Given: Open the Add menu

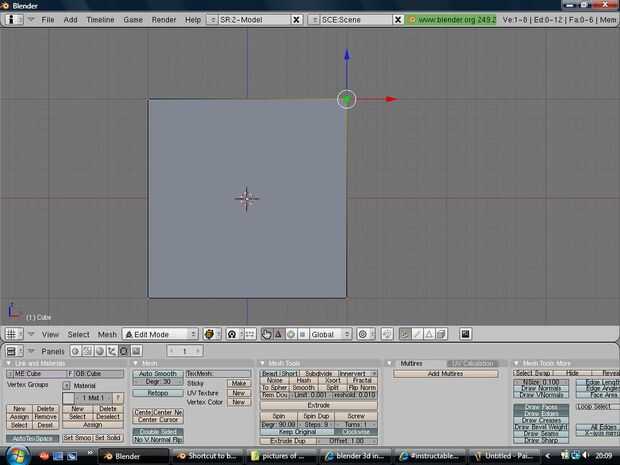Looking at the screenshot, I should coord(70,19).
